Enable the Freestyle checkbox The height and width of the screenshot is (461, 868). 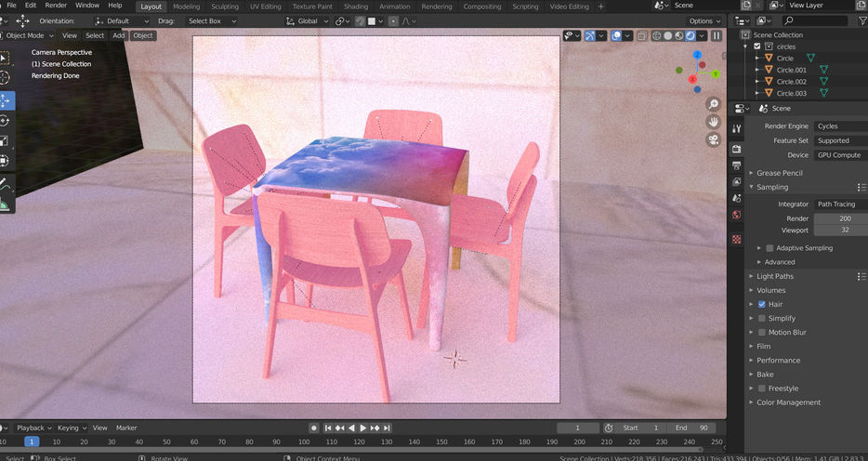762,389
